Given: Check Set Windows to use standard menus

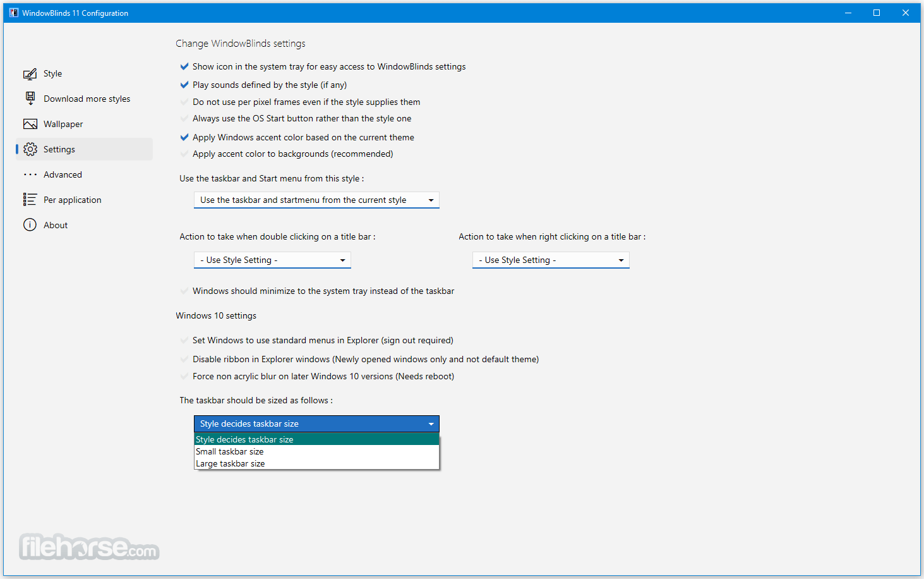Looking at the screenshot, I should click(184, 340).
